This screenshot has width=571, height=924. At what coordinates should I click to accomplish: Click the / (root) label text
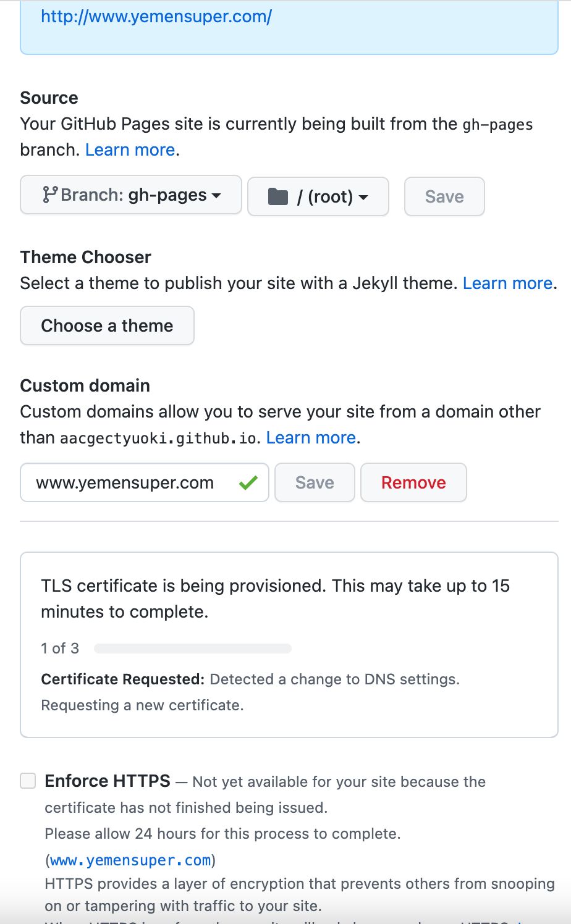tap(325, 197)
